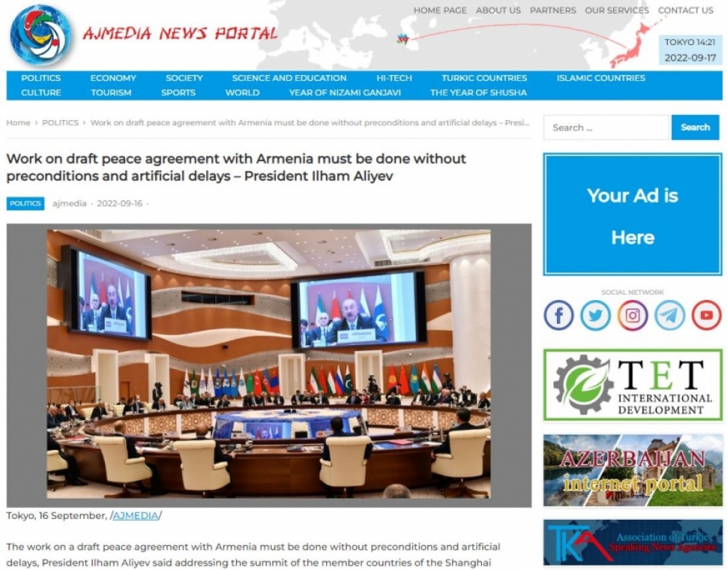Open the Instagram social network icon
This screenshot has height=570, width=728.
point(633,315)
